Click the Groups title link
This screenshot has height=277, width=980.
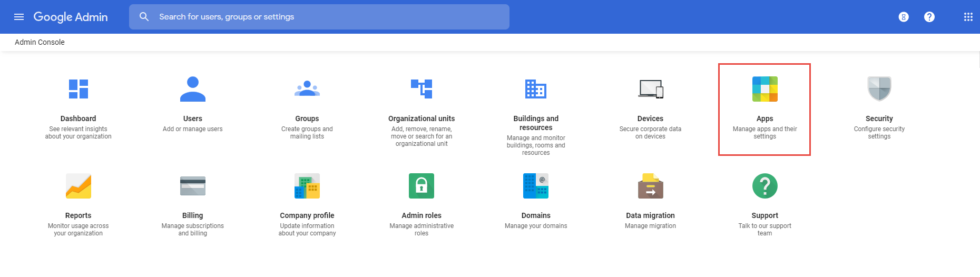[x=307, y=118]
